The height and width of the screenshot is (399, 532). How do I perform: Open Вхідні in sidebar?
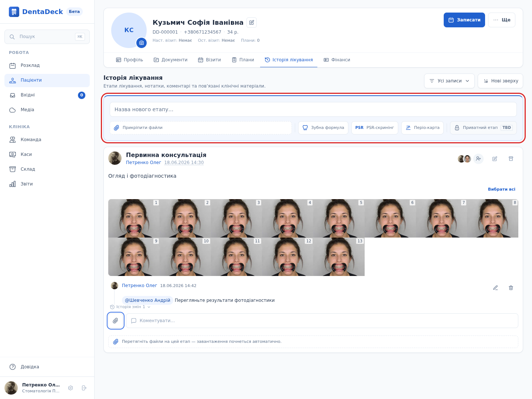[47, 95]
